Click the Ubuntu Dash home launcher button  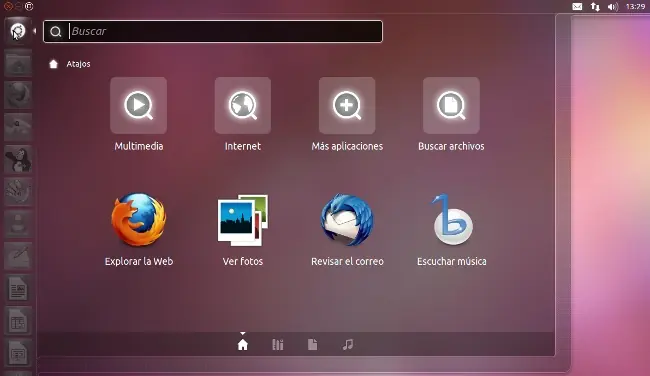click(x=18, y=31)
